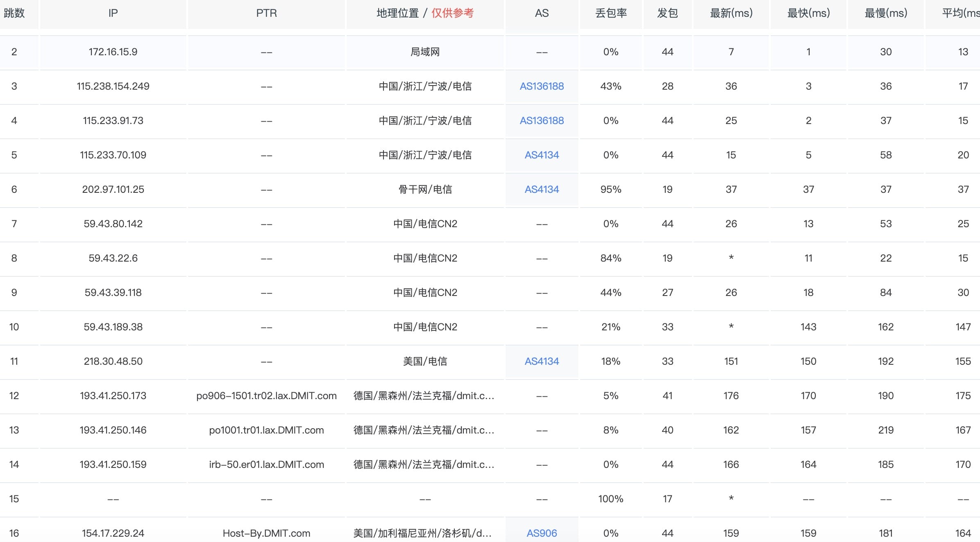Click the IP column header
980x542 pixels.
click(113, 13)
